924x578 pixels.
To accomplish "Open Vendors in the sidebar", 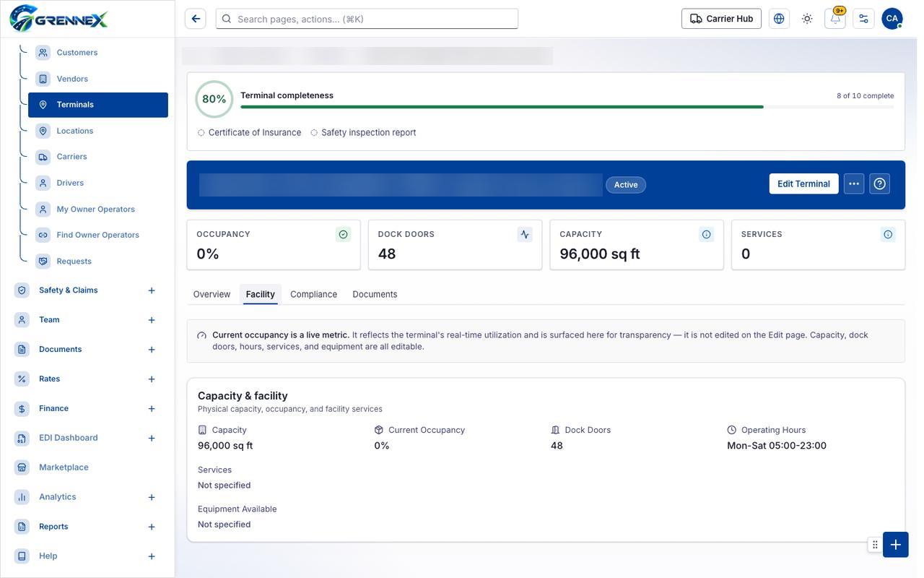I will [98, 79].
